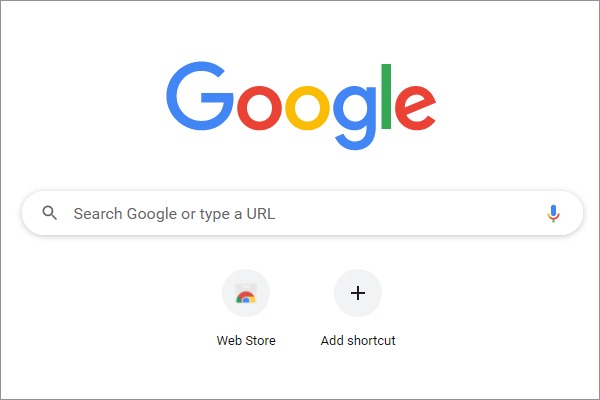The height and width of the screenshot is (400, 600).
Task: Click the green l in Google logo
Action: tap(385, 98)
